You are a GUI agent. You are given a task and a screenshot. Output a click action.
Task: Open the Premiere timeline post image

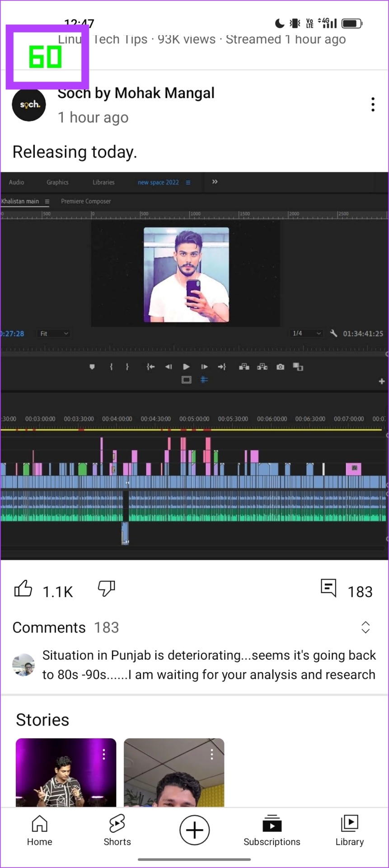coord(195,366)
